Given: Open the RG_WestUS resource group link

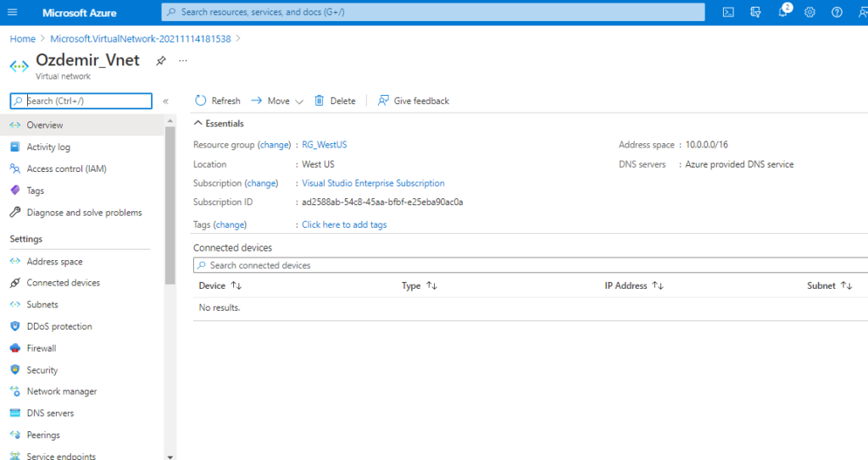Looking at the screenshot, I should point(325,145).
